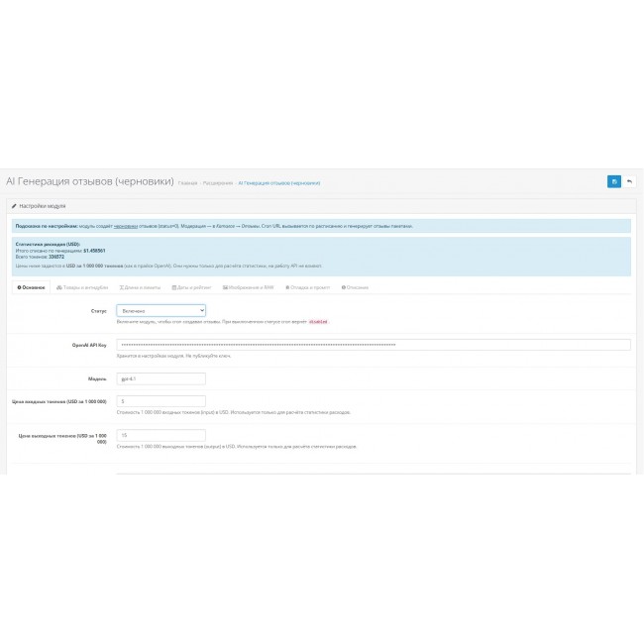Click the Модель input field
The image size is (644, 644).
click(161, 378)
